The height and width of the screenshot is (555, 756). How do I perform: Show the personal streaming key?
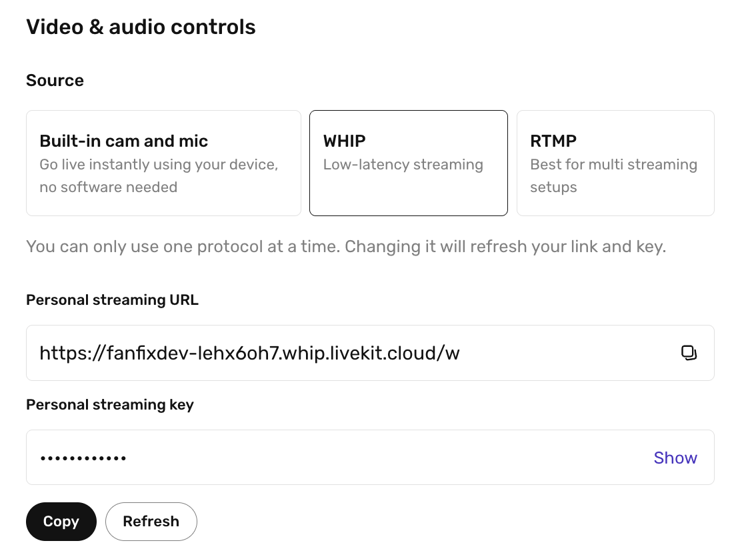[675, 458]
